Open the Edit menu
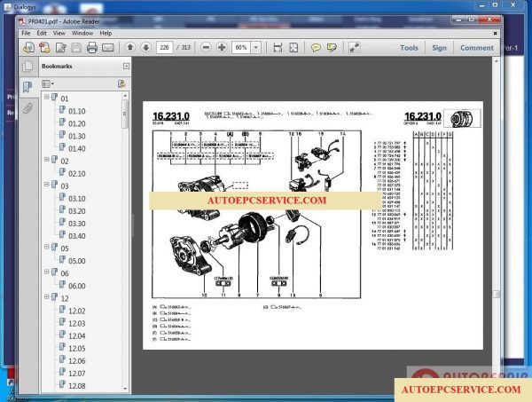Screen dimensions: 532x402 (42, 33)
